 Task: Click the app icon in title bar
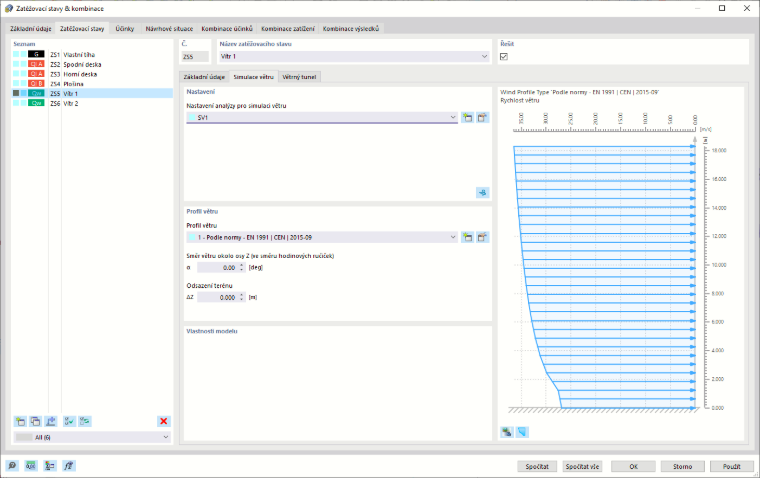pos(9,8)
